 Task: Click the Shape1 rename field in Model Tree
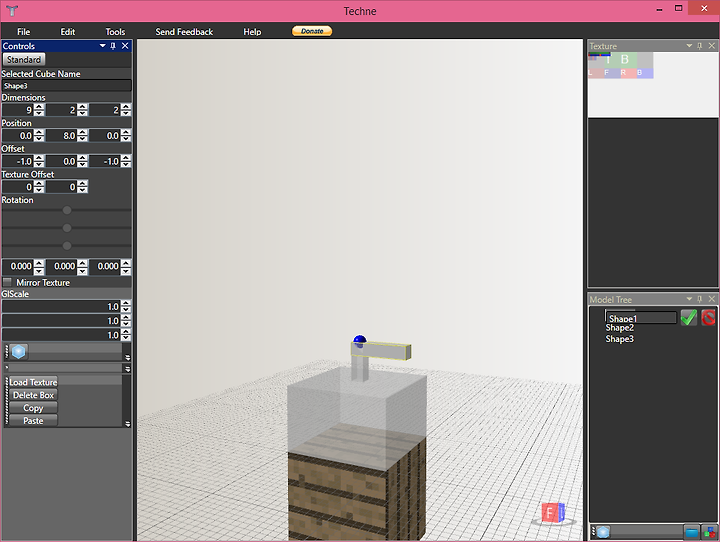641,318
